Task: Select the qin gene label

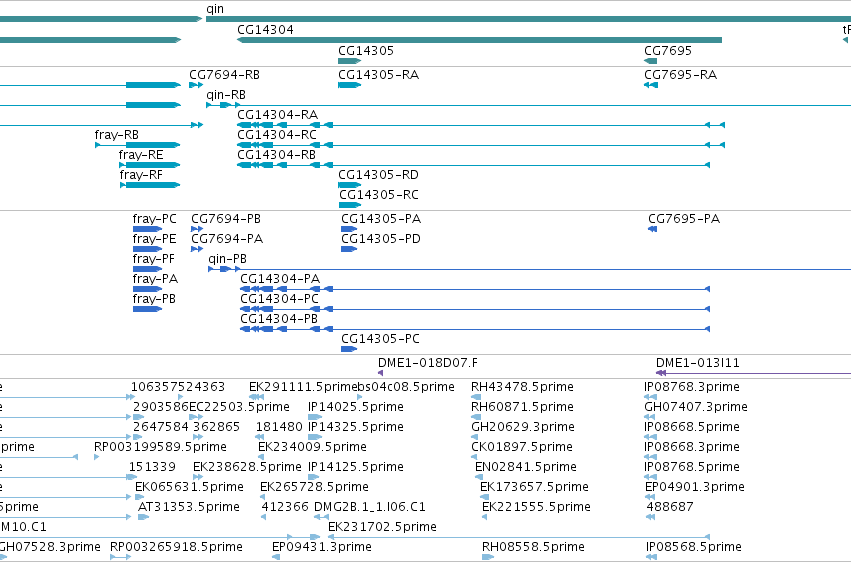Action: (x=215, y=9)
